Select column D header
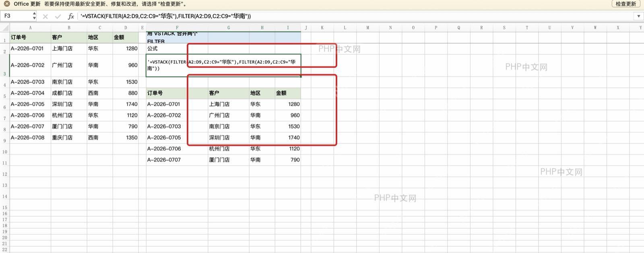Viewport: 644px width, 253px height. tap(126, 28)
